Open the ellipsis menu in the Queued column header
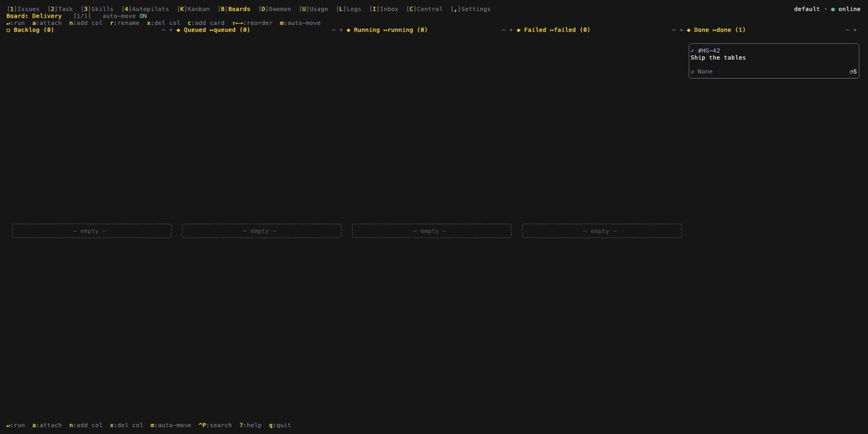Screen dimensions: 868x434 [333, 30]
